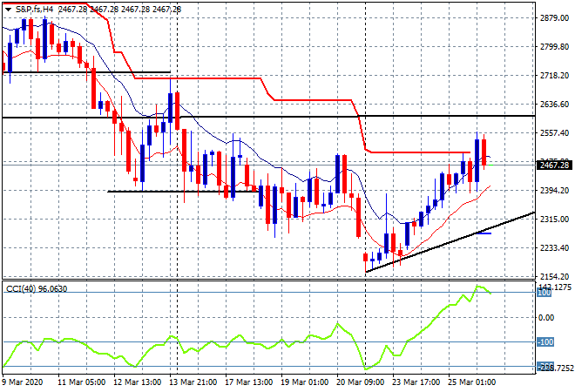The height and width of the screenshot is (392, 575).
Task: Click the CCI minimum value -208.7252
Action: click(555, 367)
